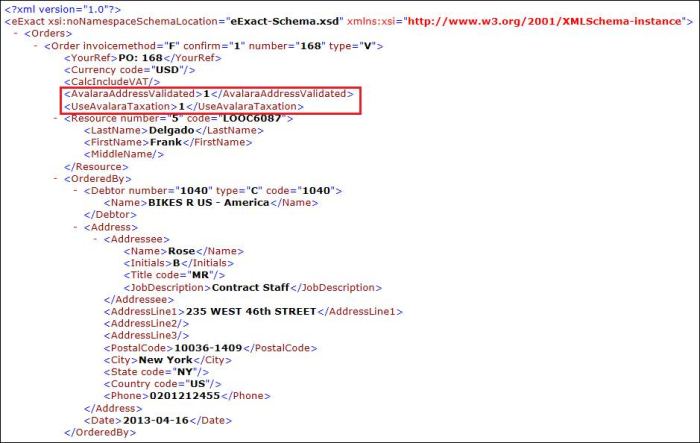Click the City value New York
The width and height of the screenshot is (700, 443).
click(166, 360)
